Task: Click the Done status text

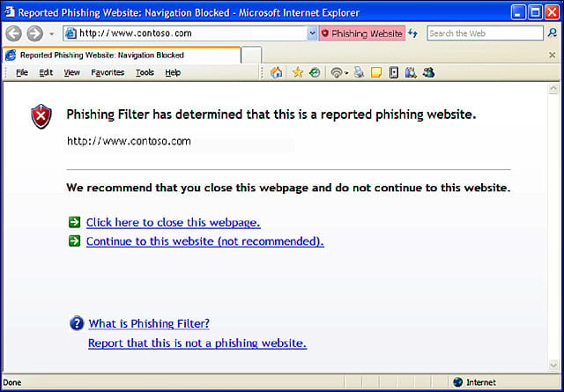Action: (x=12, y=382)
